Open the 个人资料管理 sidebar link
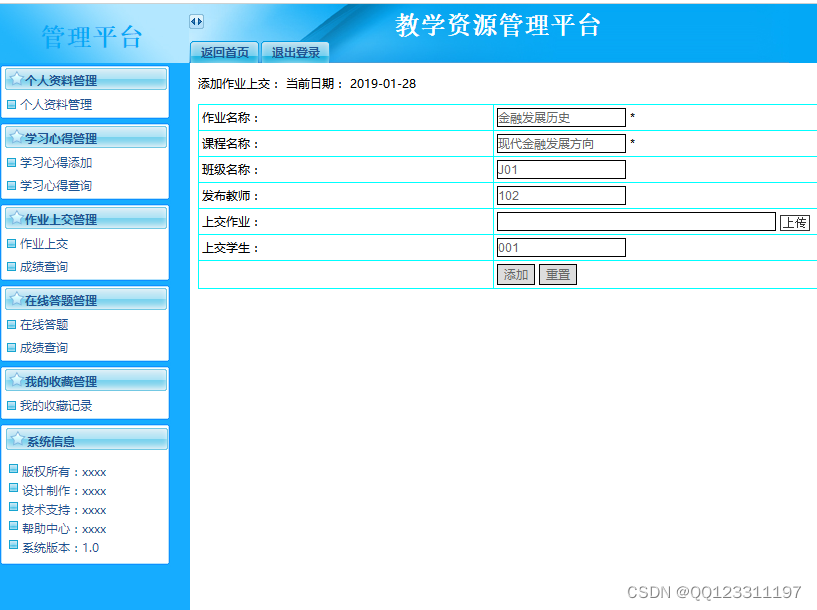The height and width of the screenshot is (610, 817). [56, 105]
